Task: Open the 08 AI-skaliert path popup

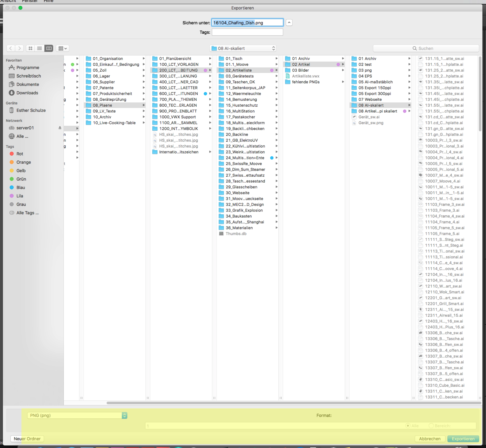Action: click(x=243, y=48)
